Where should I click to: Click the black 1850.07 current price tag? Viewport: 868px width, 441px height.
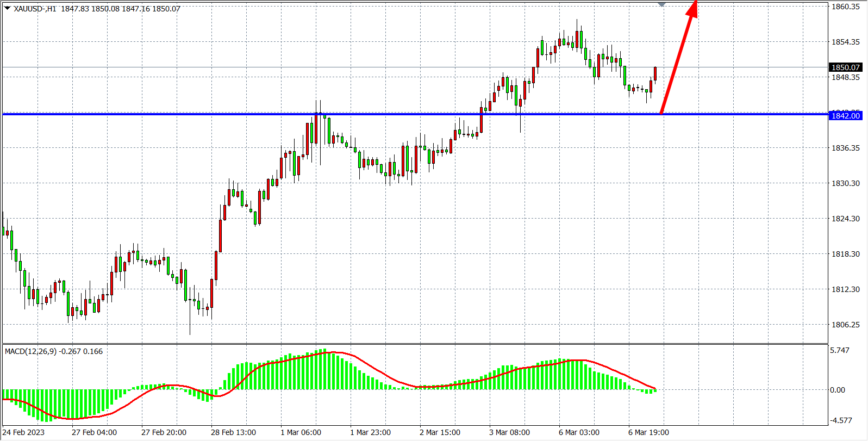pos(846,67)
